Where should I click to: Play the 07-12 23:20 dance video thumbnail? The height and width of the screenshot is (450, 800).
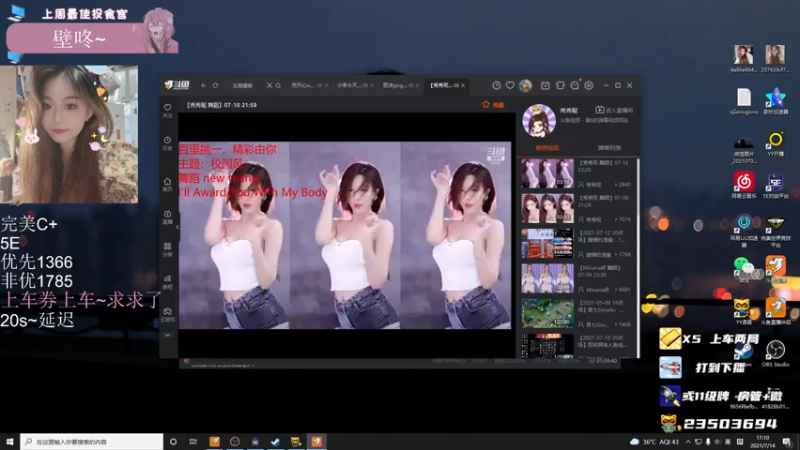click(547, 173)
